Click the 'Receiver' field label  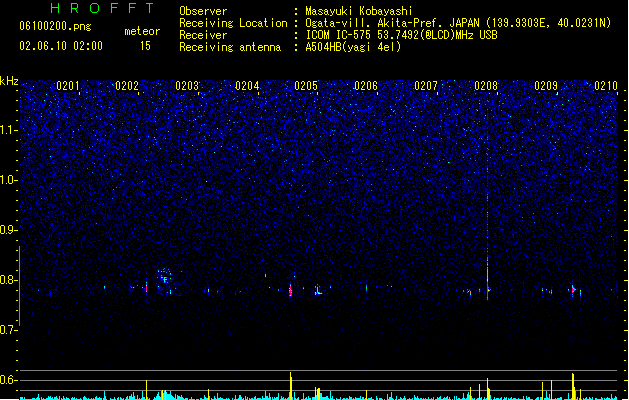203,35
